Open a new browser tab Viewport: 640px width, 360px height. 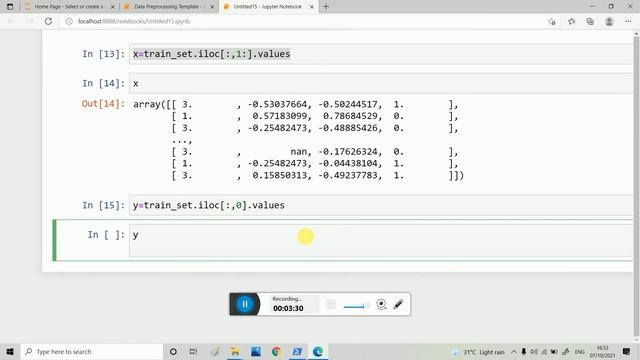(326, 7)
